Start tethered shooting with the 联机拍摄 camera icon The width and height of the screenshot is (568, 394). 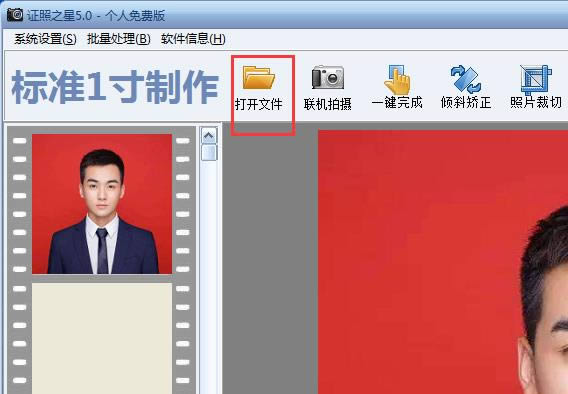point(327,77)
